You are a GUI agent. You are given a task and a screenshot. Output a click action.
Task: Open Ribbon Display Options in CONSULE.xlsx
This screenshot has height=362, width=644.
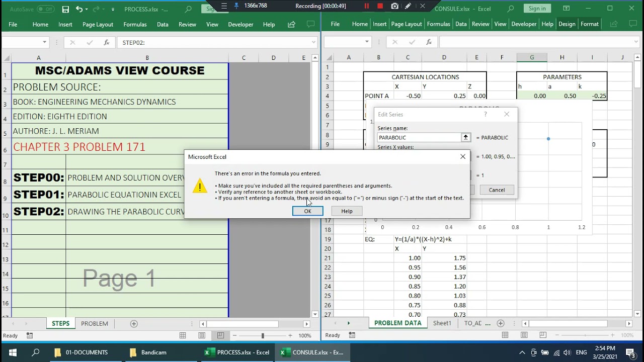[567, 9]
